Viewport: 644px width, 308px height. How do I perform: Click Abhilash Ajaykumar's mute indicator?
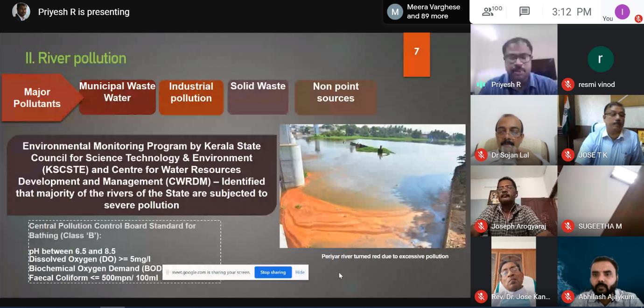coord(568,296)
